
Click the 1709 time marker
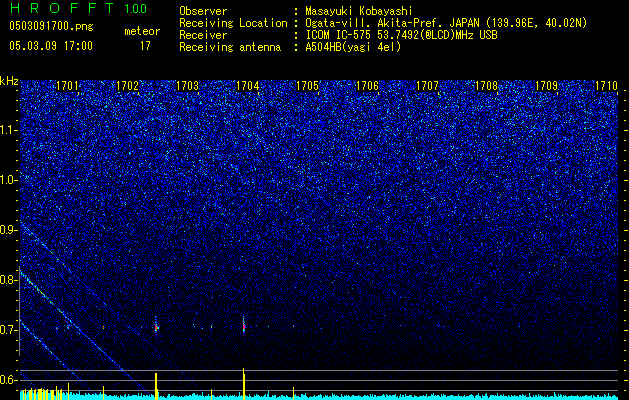(547, 86)
